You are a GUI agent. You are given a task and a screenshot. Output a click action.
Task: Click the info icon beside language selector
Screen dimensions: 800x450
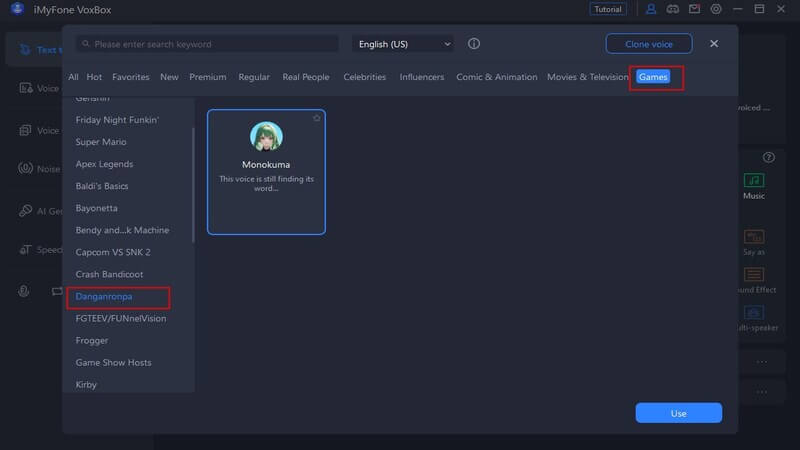(x=474, y=44)
